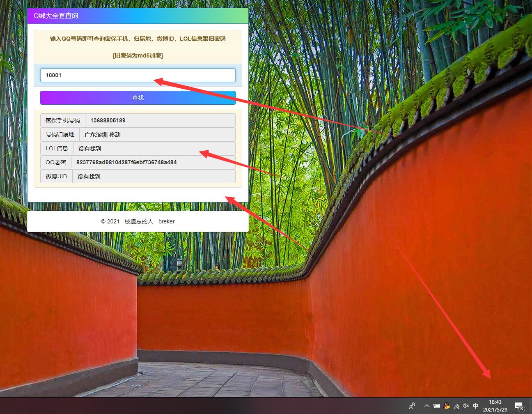
Task: Click the phone number 13688805189 field
Action: pyautogui.click(x=160, y=120)
